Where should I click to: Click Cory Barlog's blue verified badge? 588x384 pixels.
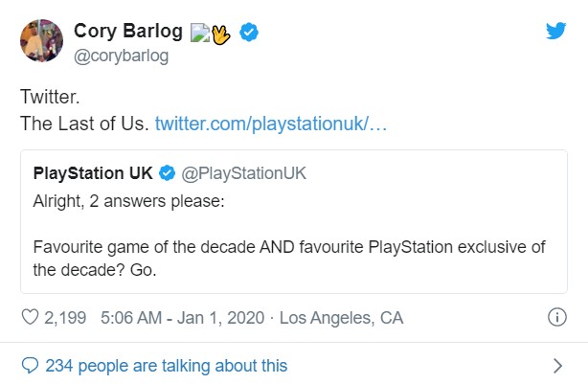[249, 34]
